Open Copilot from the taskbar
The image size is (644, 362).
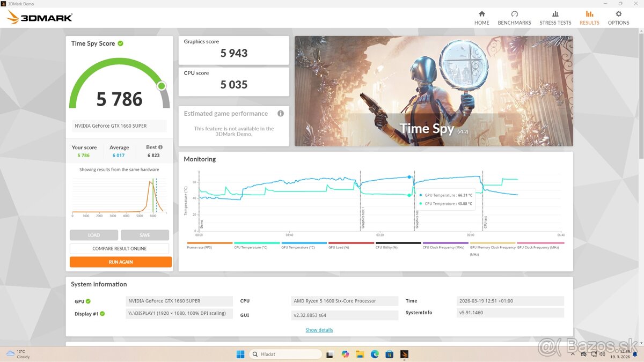click(x=345, y=354)
